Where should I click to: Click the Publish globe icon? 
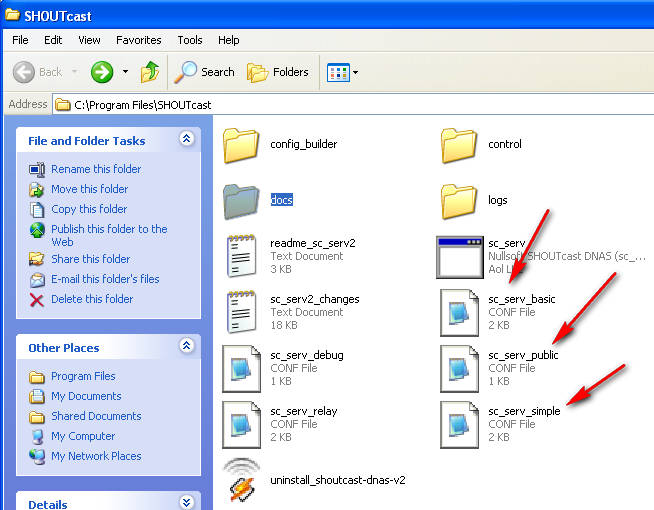(x=37, y=230)
